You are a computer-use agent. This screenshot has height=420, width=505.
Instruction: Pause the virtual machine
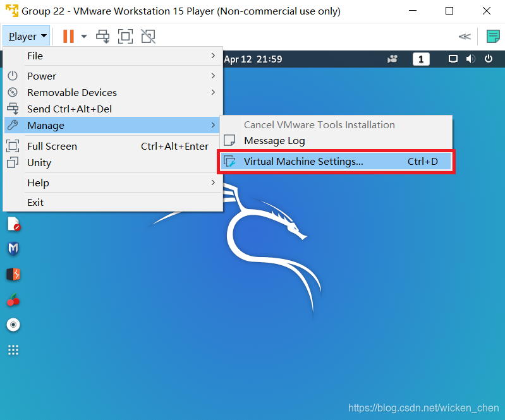pyautogui.click(x=68, y=36)
